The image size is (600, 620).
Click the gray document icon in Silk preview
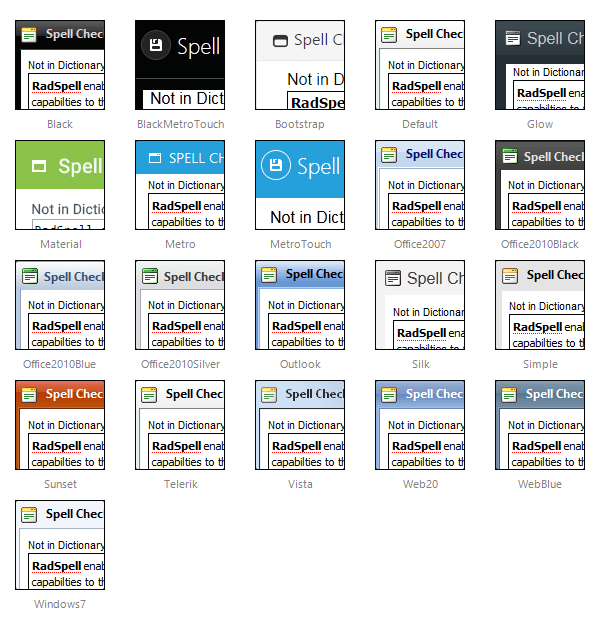click(x=393, y=278)
